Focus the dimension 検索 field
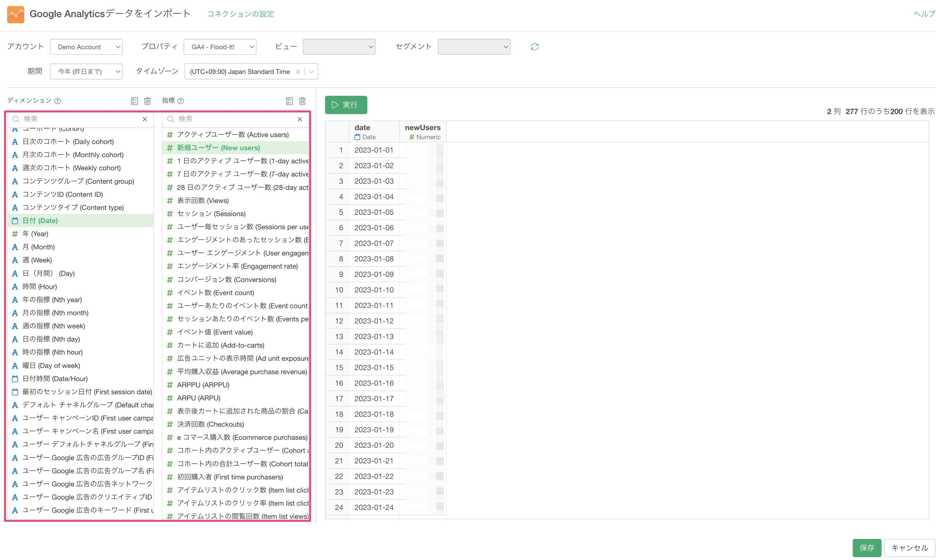The width and height of the screenshot is (936, 560). [x=80, y=119]
